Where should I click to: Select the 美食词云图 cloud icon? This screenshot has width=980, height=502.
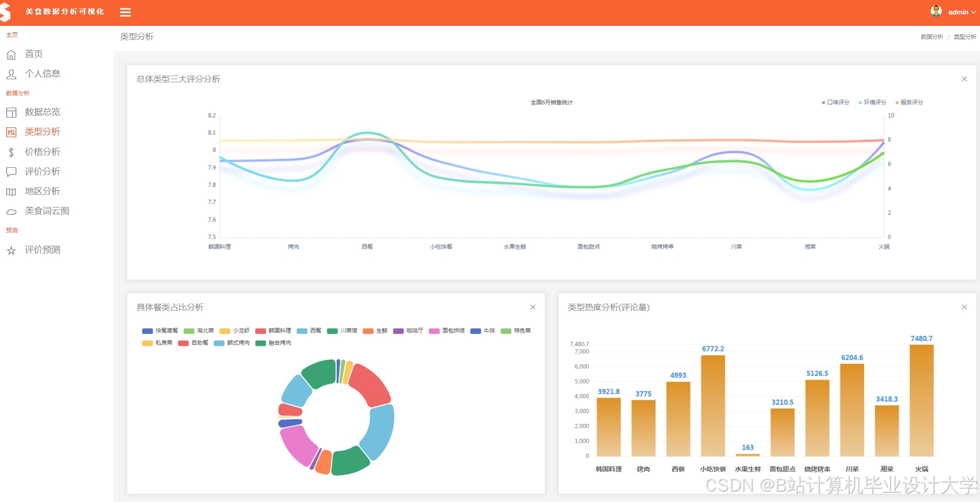pos(11,211)
